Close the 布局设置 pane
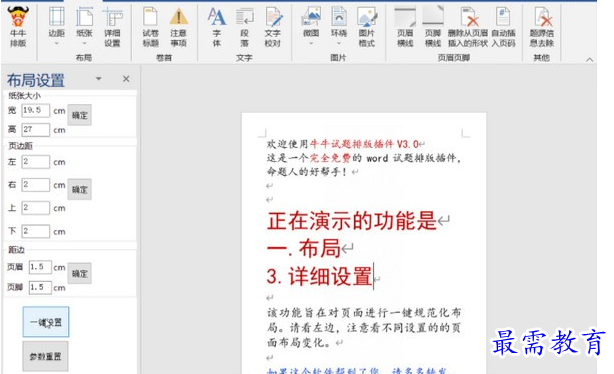Viewport: 614px width, 374px height. click(126, 79)
